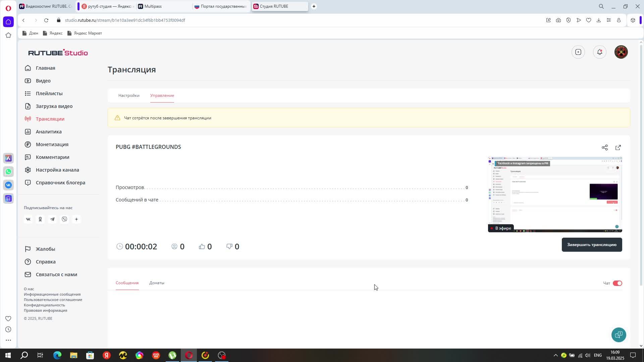Screen dimensions: 644x362
Task: Open File Explorer from taskbar
Action: point(73,355)
